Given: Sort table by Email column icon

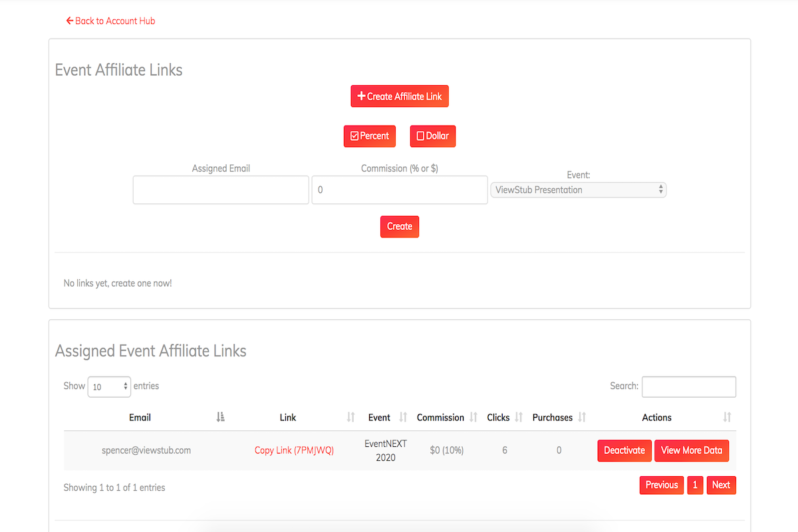Looking at the screenshot, I should 221,417.
